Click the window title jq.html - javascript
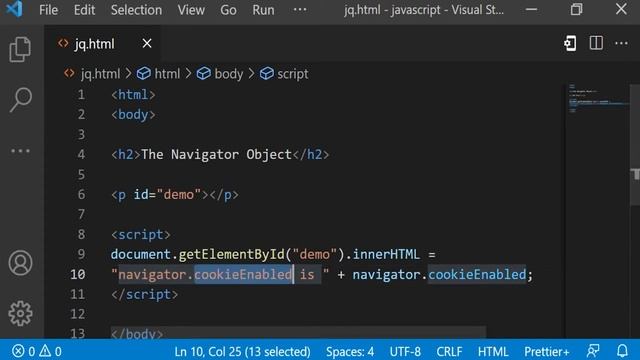Viewport: 640px width, 360px height. pos(424,10)
